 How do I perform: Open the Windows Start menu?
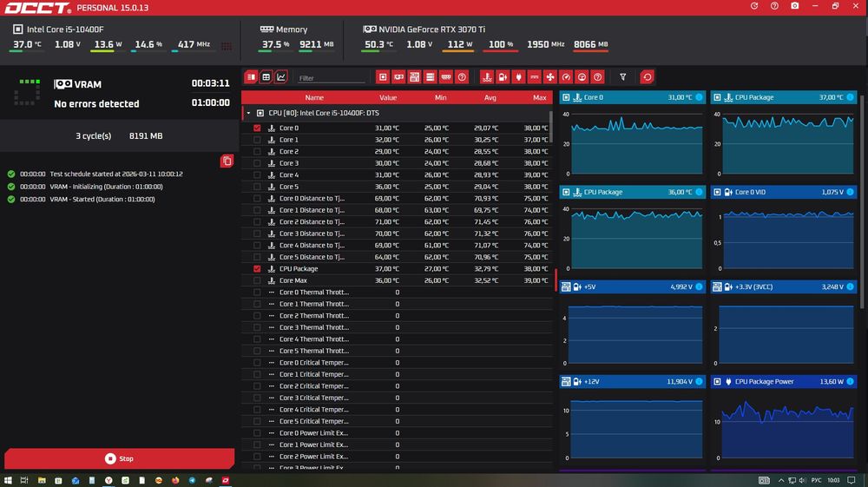(x=8, y=480)
